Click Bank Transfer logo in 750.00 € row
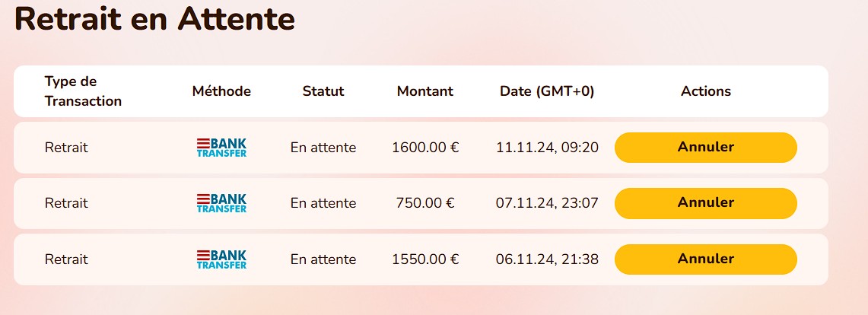This screenshot has width=868, height=315. point(221,203)
